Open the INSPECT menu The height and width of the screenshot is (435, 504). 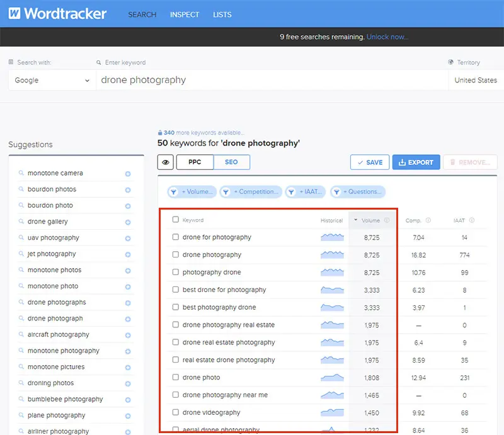point(185,14)
